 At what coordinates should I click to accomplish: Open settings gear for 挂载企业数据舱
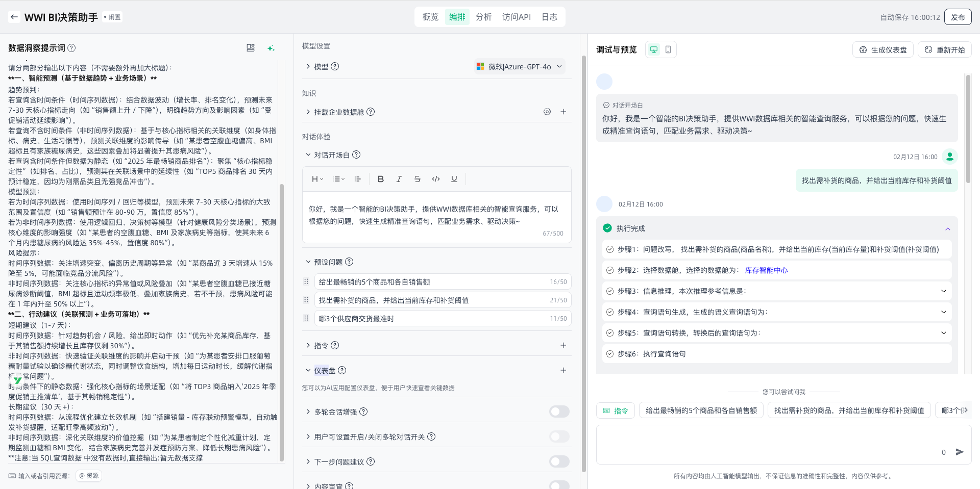547,112
